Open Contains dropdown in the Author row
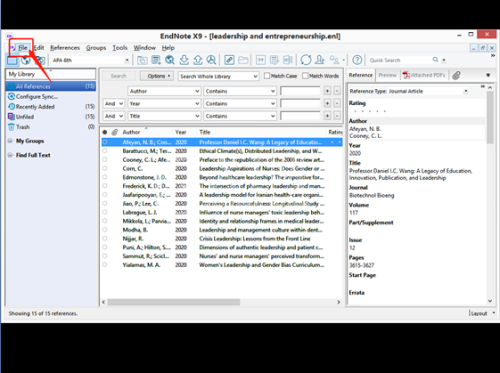 (240, 91)
